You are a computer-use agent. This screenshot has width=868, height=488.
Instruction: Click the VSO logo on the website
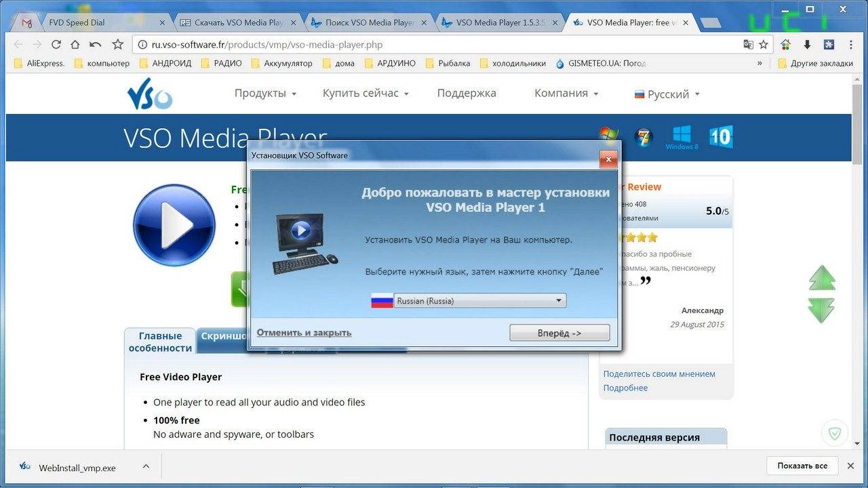149,94
